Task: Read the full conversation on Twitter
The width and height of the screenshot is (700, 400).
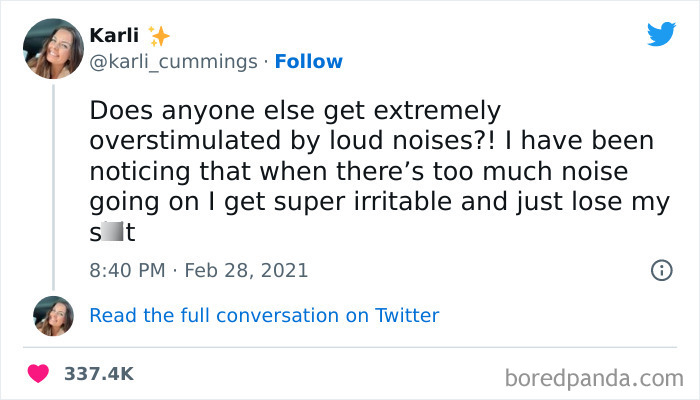Action: 264,315
